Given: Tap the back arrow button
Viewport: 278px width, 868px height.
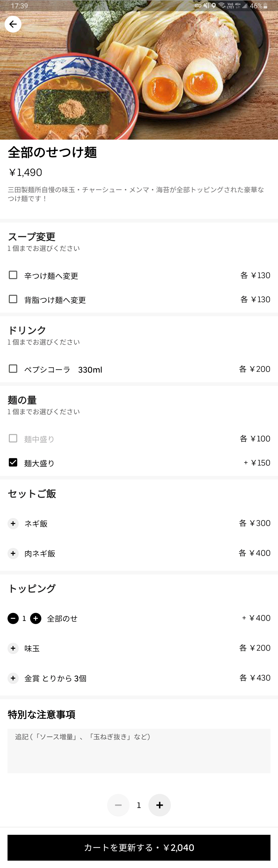Looking at the screenshot, I should click(x=13, y=24).
